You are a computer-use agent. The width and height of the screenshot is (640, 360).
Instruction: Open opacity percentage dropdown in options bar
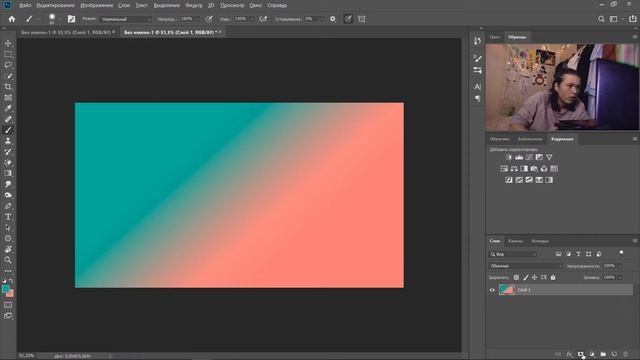(198, 19)
